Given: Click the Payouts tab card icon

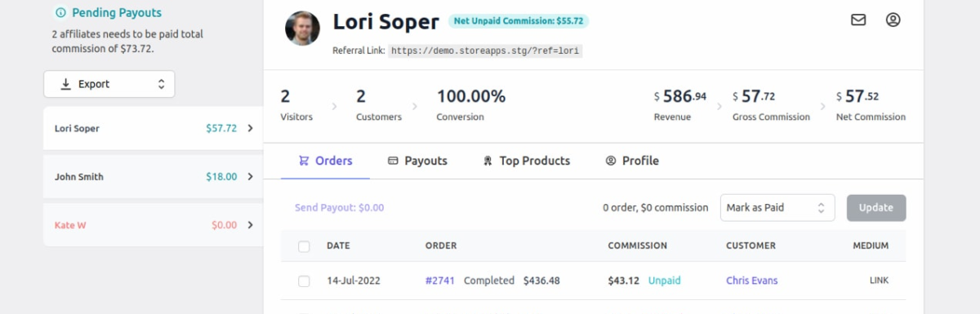Looking at the screenshot, I should coord(393,161).
